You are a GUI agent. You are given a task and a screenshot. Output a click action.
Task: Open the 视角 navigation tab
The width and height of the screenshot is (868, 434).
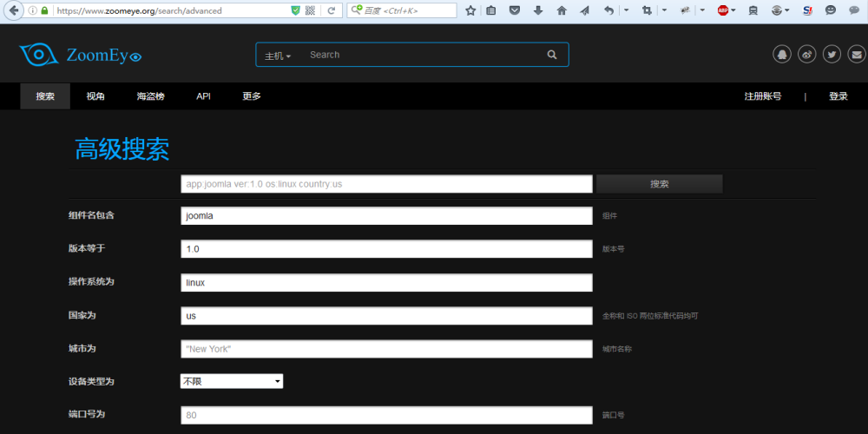(x=95, y=96)
